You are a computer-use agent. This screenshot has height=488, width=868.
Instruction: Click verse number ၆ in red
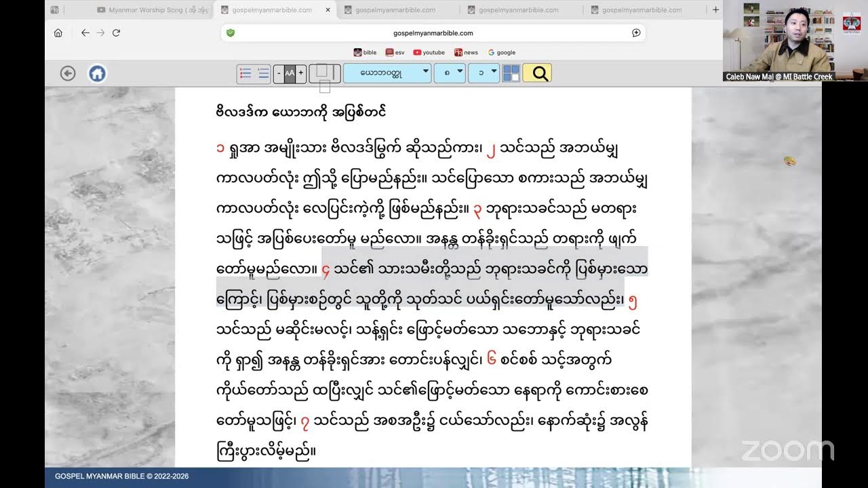491,360
